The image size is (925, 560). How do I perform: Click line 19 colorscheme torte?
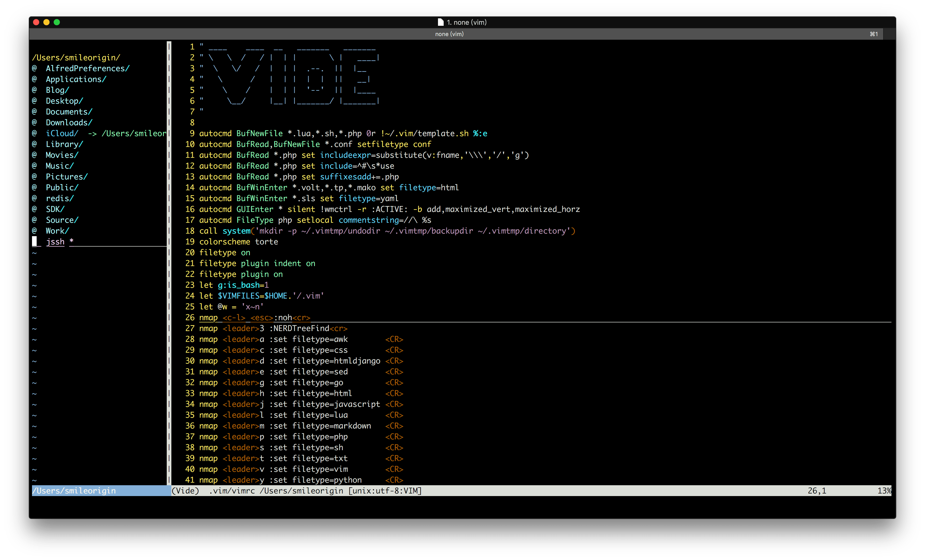pyautogui.click(x=238, y=242)
